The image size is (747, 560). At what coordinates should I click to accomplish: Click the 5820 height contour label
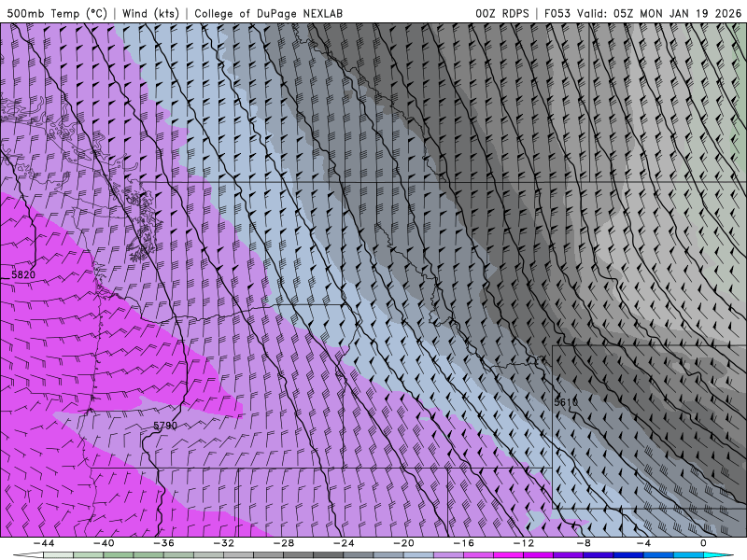(23, 274)
